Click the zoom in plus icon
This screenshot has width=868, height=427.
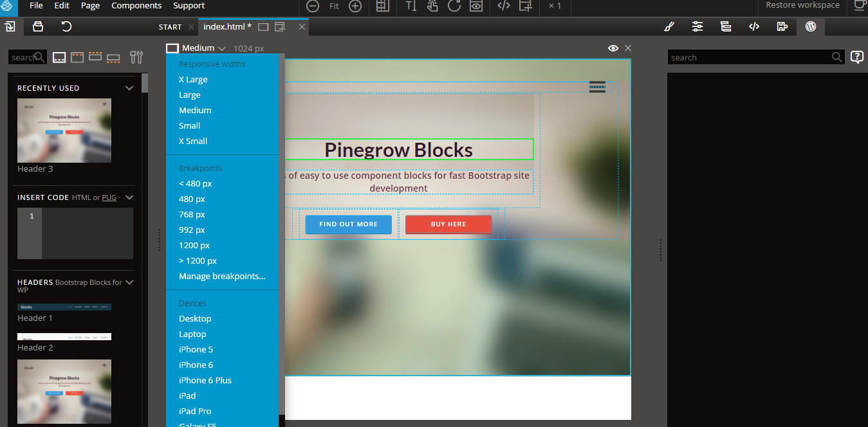click(x=355, y=6)
